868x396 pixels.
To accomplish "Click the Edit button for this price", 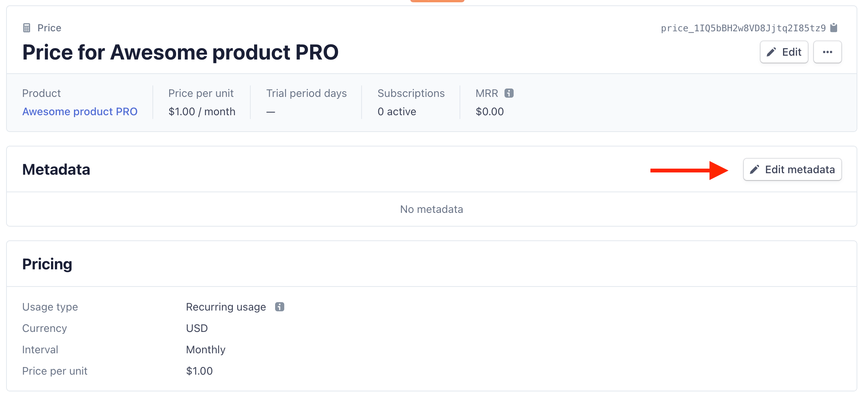I will point(784,52).
